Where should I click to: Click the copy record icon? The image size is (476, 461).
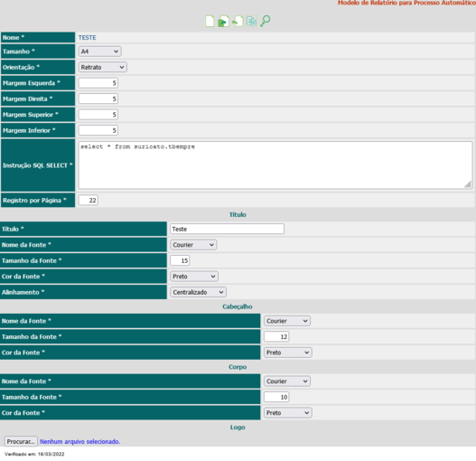pos(252,22)
